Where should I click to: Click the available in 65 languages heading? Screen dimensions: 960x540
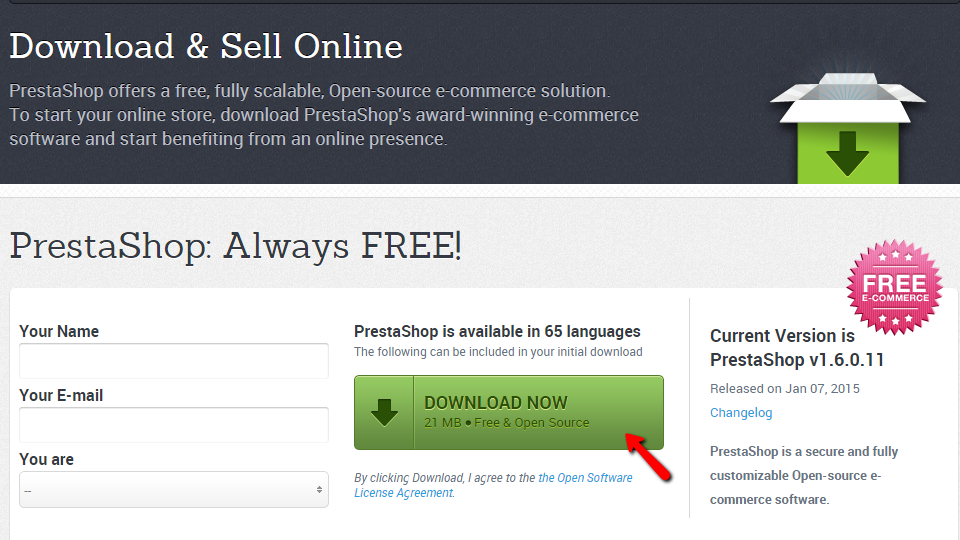coord(497,331)
